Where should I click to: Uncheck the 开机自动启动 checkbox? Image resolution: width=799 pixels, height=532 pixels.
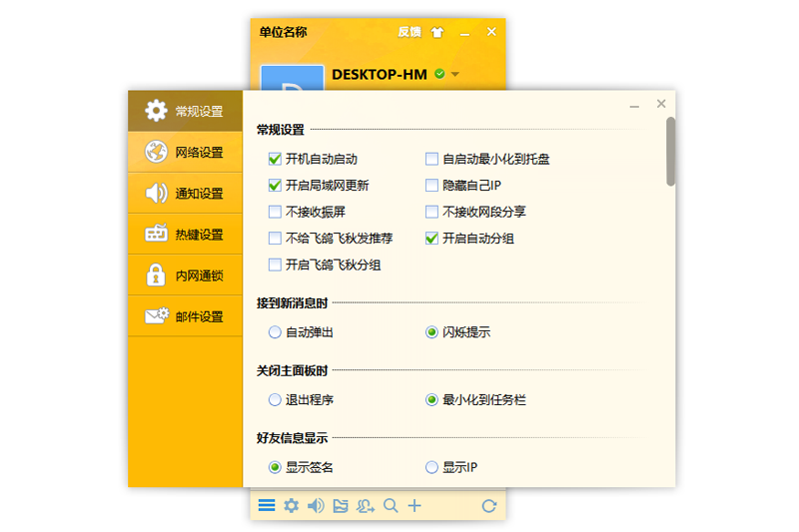(275, 159)
